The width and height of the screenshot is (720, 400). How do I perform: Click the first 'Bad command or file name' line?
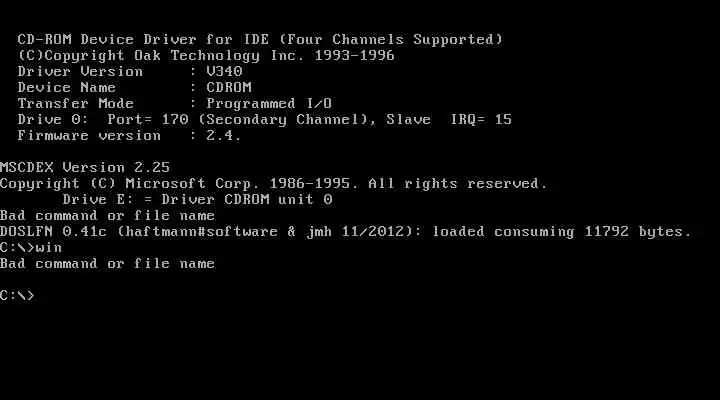(x=107, y=215)
